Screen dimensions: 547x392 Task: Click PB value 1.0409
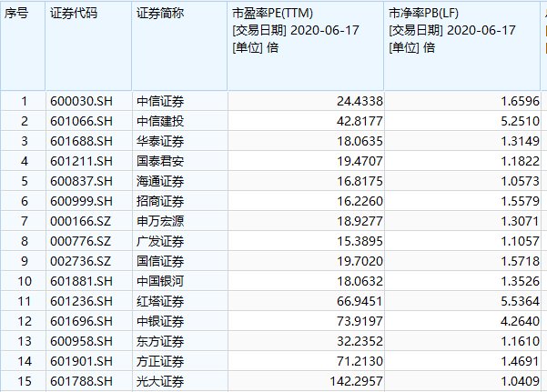520,381
